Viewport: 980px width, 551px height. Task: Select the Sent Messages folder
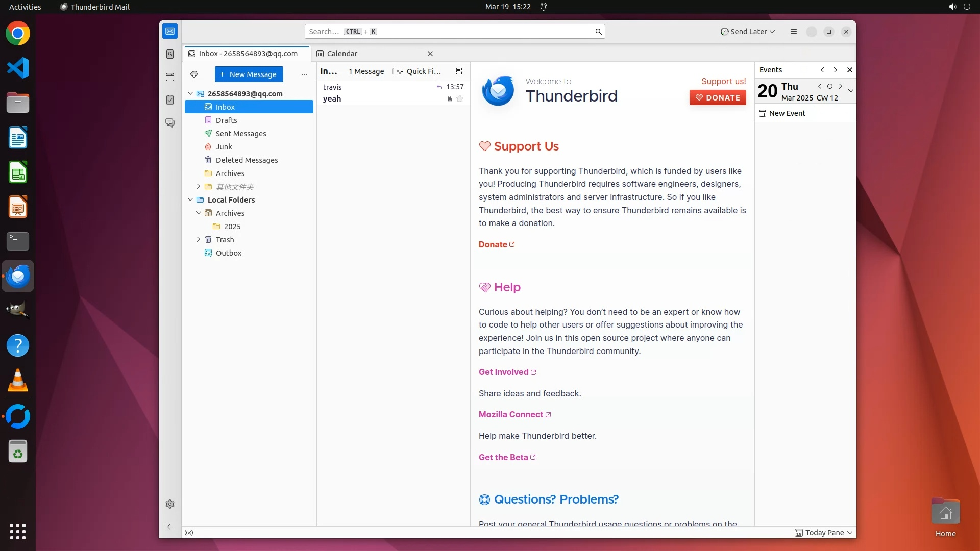pyautogui.click(x=240, y=134)
